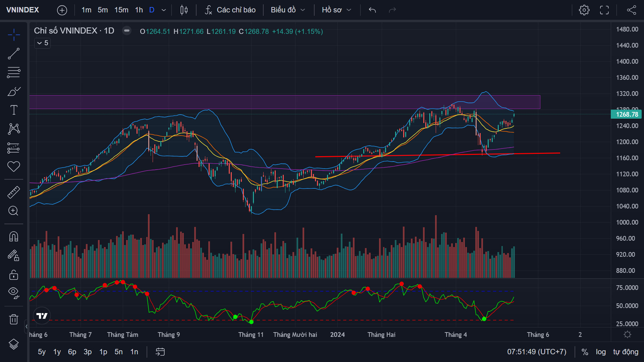Set date range to 1y
The image size is (644, 362).
57,352
